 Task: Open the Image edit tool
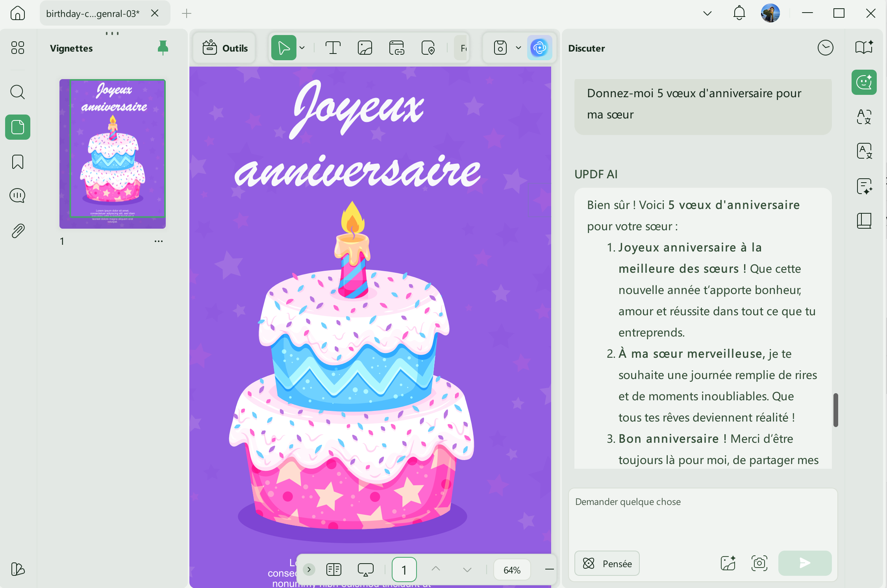(x=365, y=48)
